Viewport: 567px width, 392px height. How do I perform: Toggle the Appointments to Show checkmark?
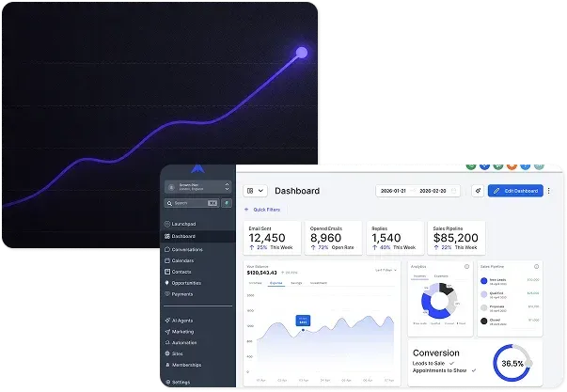(474, 370)
